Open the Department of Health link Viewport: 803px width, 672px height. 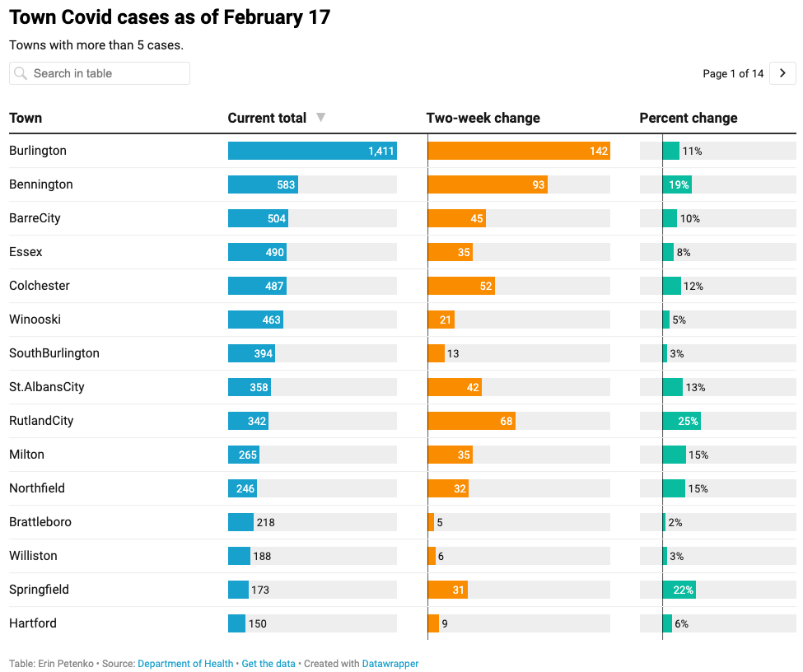[185, 663]
